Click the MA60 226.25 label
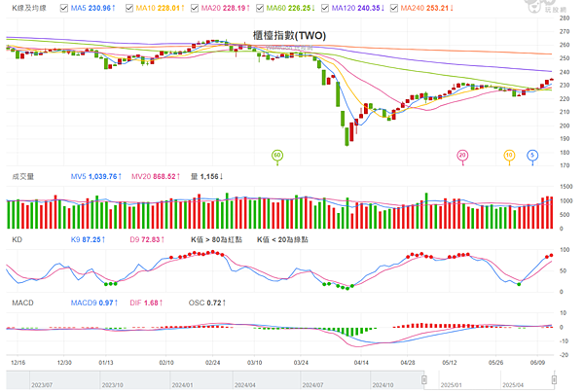 [x=290, y=8]
